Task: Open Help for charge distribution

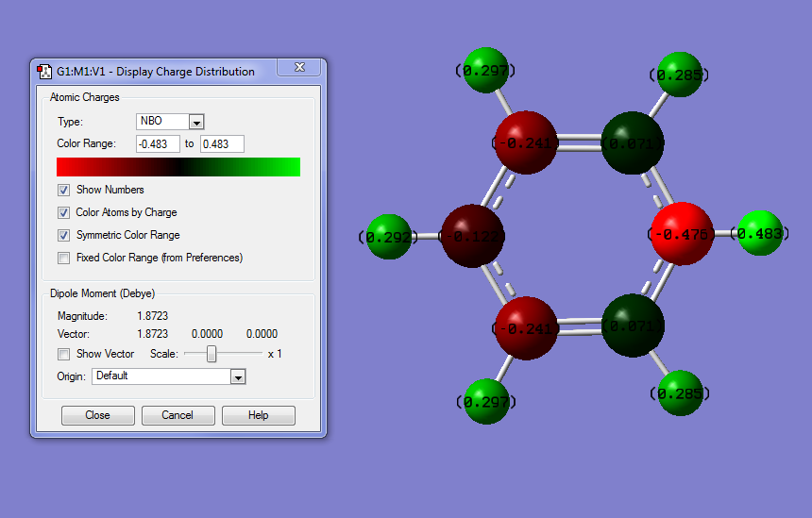Action: (258, 415)
